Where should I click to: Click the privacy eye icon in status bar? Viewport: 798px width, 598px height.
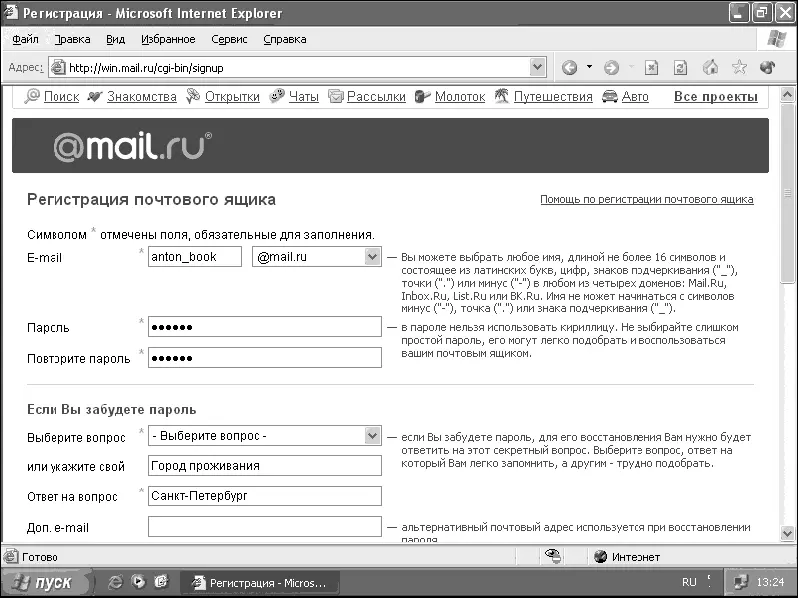click(552, 556)
